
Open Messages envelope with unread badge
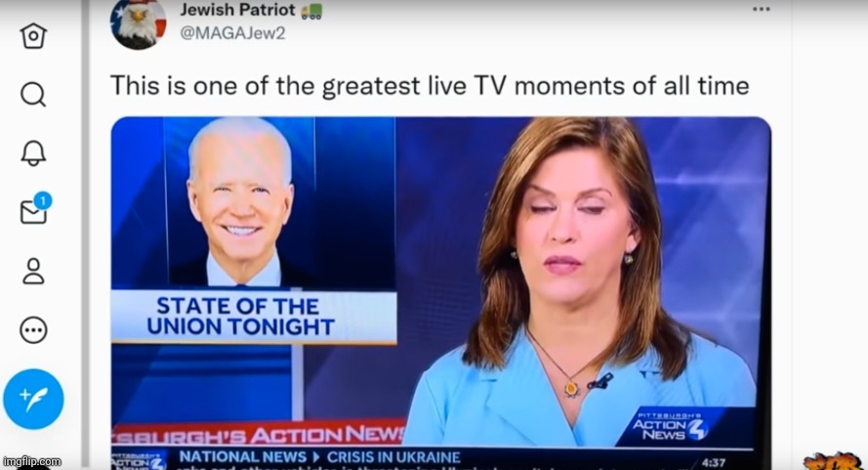tap(35, 208)
